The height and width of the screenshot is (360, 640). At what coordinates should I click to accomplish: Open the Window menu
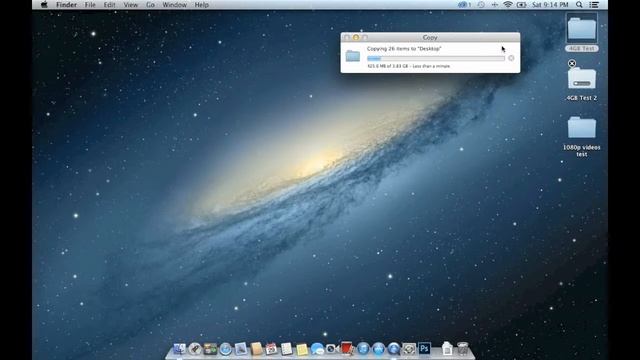[x=174, y=5]
